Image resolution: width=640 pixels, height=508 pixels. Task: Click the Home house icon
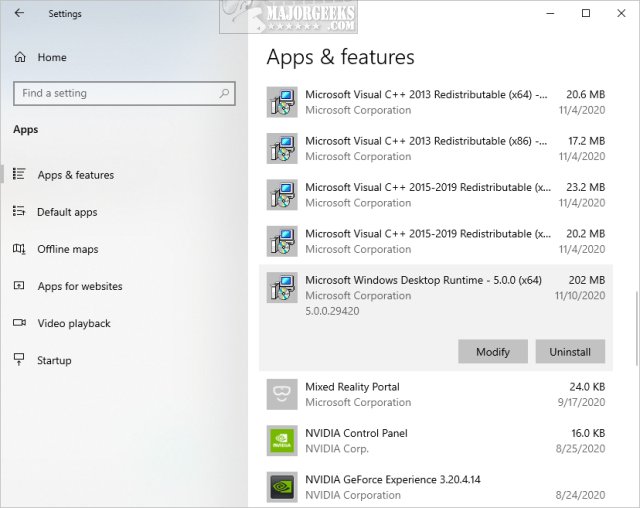pyautogui.click(x=20, y=57)
